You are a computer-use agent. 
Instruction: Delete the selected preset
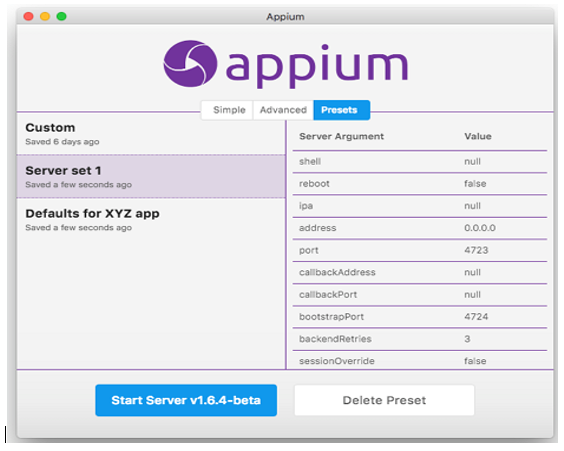pos(384,400)
